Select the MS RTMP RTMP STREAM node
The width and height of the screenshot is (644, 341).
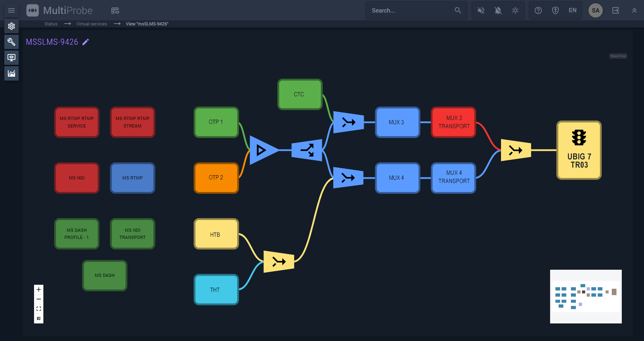click(133, 122)
